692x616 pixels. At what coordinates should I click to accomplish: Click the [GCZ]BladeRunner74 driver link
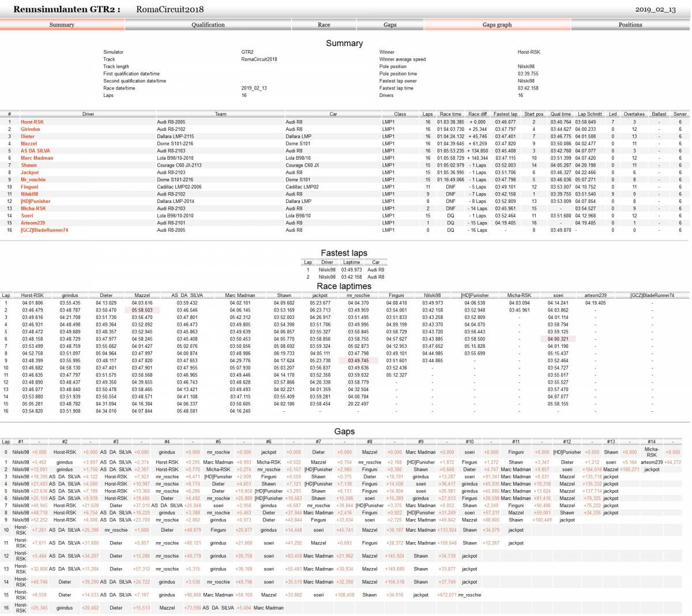[x=44, y=230]
